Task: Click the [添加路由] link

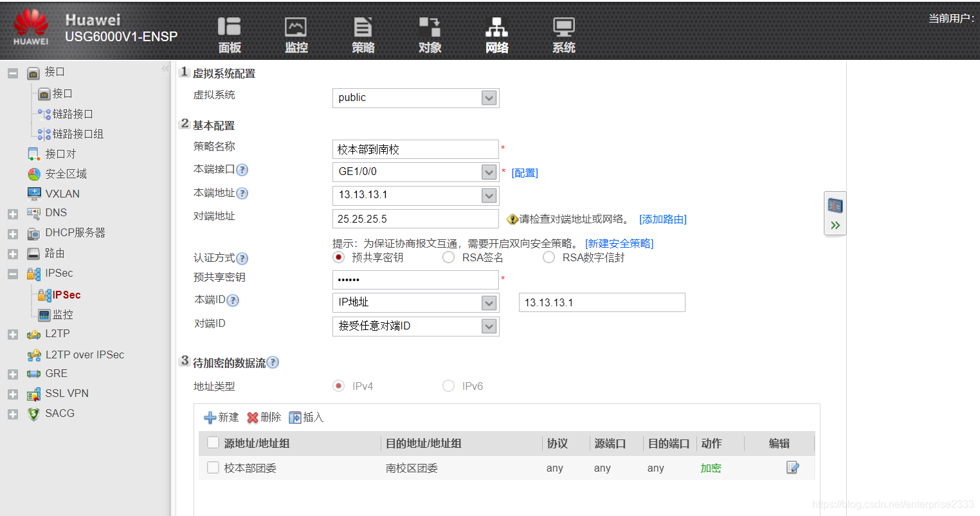Action: coord(663,219)
